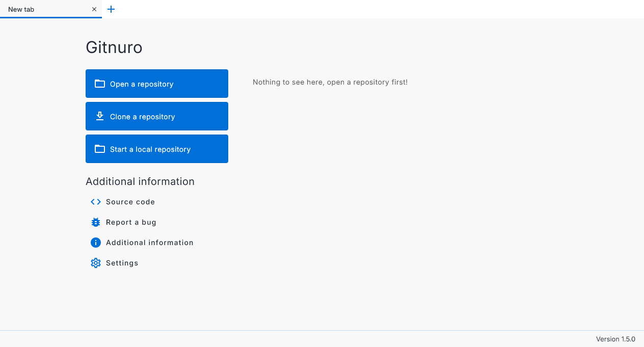Click the Settings gear icon

(x=96, y=263)
